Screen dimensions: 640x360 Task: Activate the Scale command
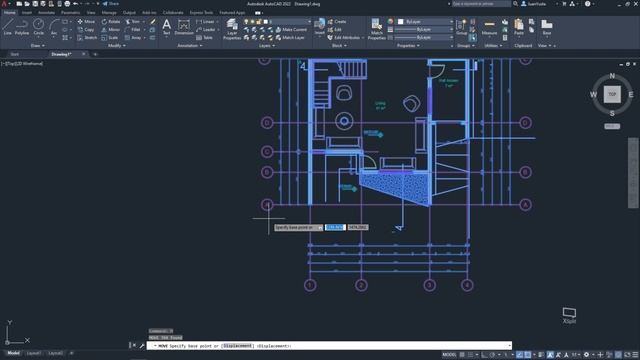coord(110,38)
